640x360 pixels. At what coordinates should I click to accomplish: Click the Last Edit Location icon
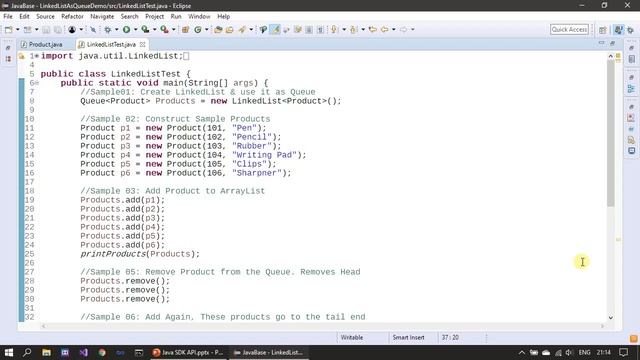[373, 29]
